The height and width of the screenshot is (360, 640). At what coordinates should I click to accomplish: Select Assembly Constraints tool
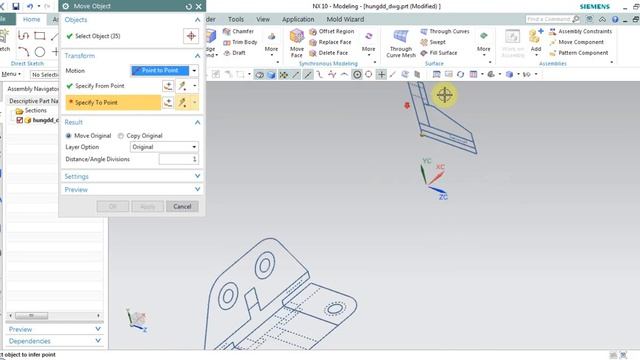(x=580, y=31)
